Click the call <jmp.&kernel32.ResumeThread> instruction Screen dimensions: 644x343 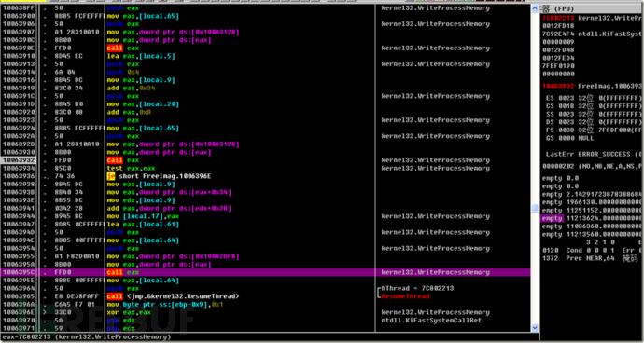pyautogui.click(x=173, y=296)
